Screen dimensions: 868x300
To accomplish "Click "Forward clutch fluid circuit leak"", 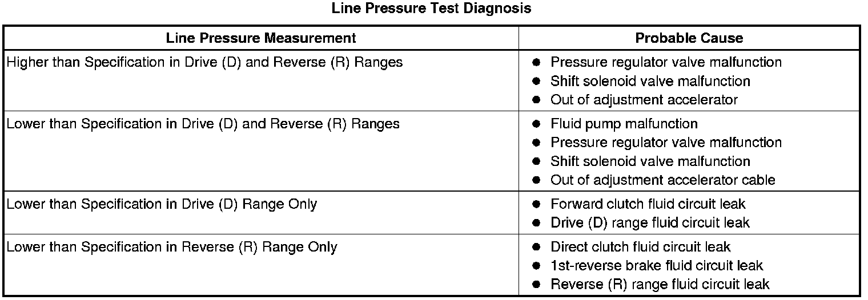I will [x=648, y=204].
